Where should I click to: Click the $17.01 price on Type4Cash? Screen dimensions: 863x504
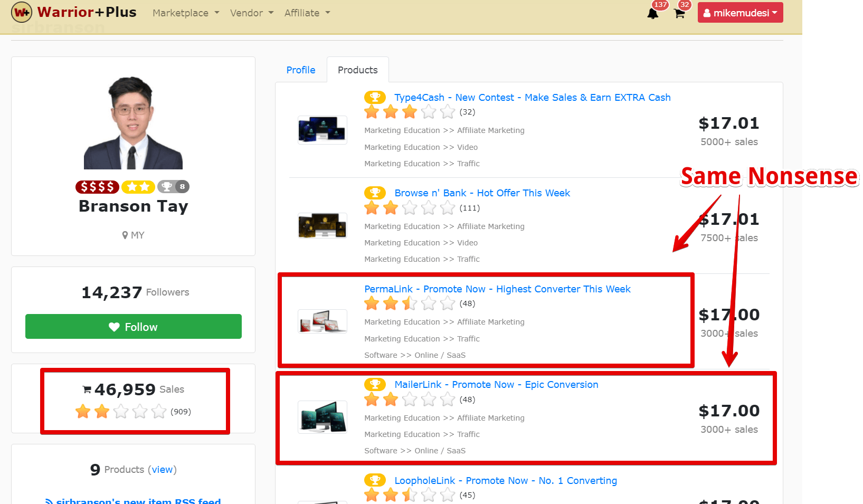729,123
